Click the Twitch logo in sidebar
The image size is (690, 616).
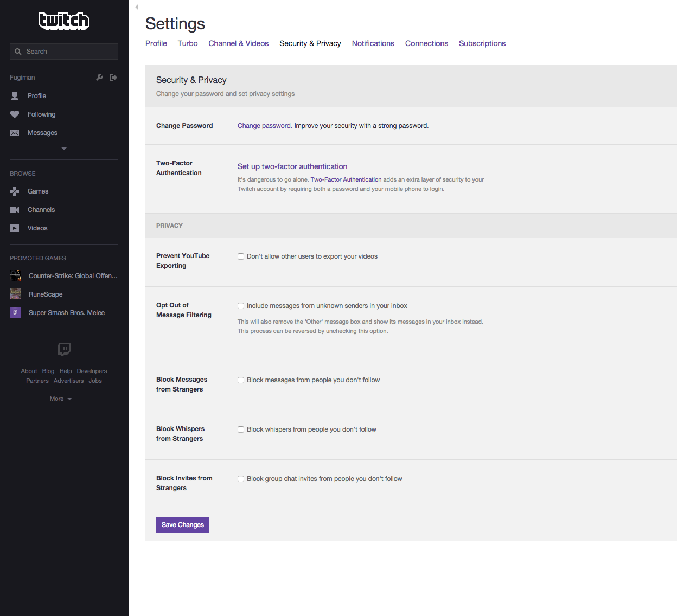point(64,21)
